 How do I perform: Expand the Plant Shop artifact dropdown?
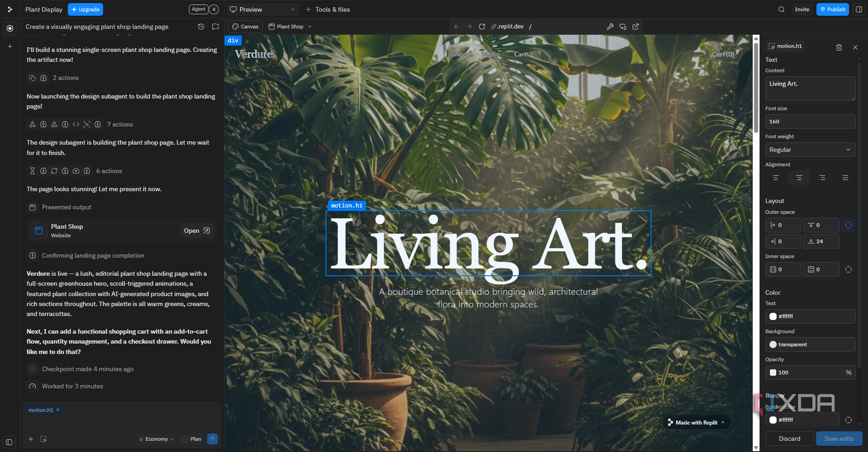pos(290,26)
